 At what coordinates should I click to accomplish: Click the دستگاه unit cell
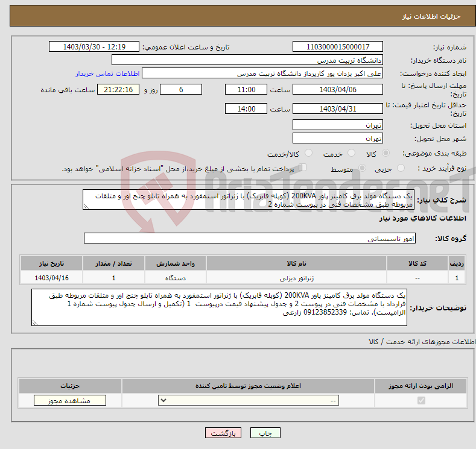pos(176,278)
